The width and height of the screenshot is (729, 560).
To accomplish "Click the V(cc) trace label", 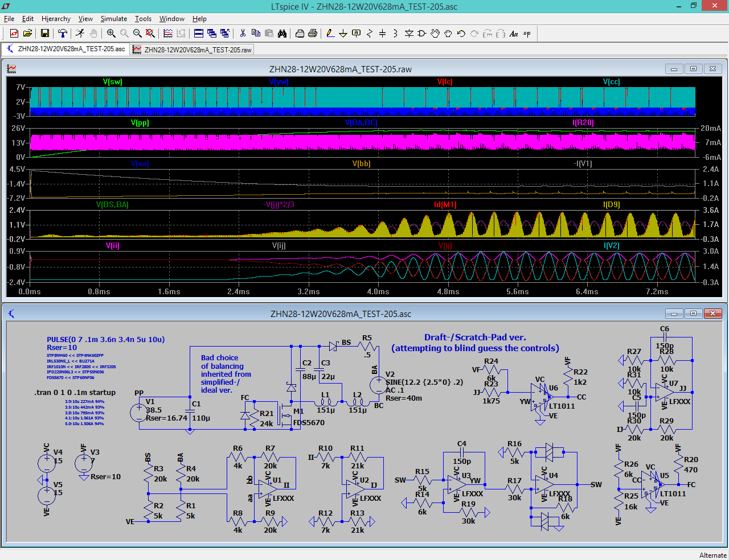I will click(x=611, y=82).
